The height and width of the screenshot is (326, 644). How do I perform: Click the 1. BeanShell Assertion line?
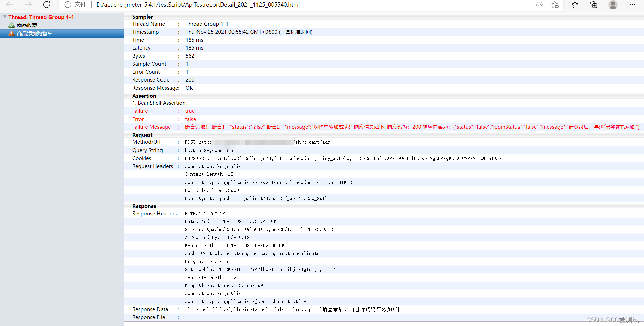pos(159,103)
